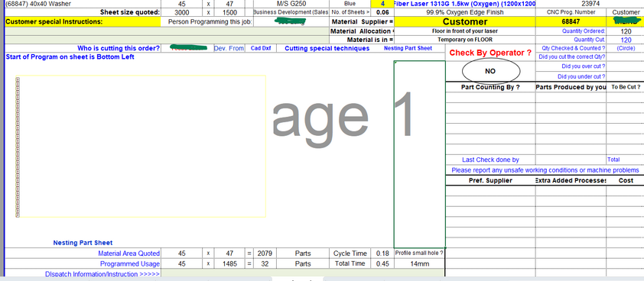Select the 0.06 sheets value
Viewport: 644px width, 281px height.
(x=382, y=12)
